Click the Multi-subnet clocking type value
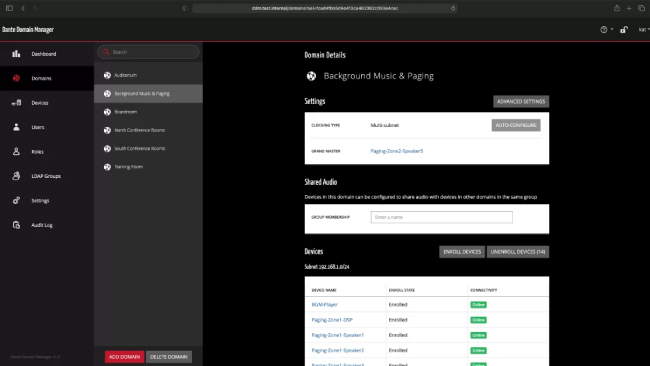Screen dimensions: 650x366 [x=385, y=125]
